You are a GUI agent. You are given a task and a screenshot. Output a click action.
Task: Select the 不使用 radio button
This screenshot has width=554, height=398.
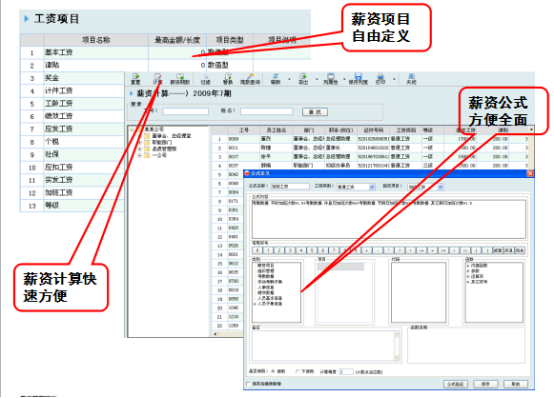click(297, 371)
